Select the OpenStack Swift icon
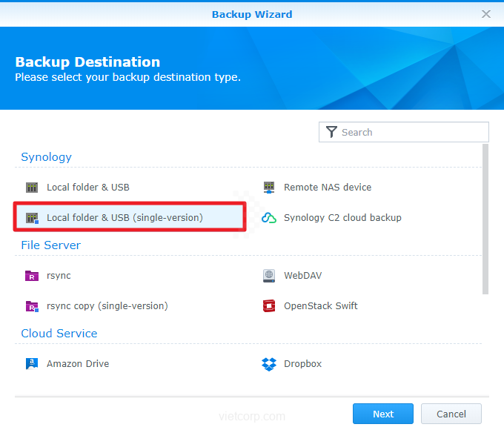Screen dimensions: 504x430 coord(269,306)
